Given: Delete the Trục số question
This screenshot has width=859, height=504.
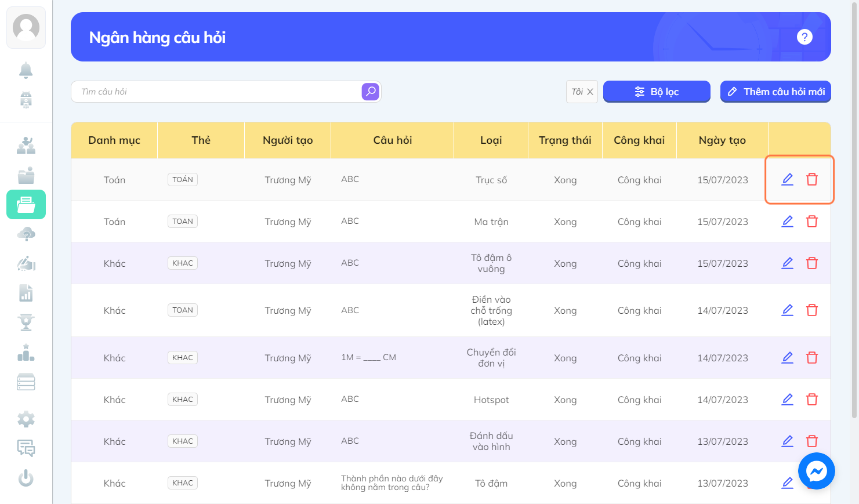Looking at the screenshot, I should click(x=812, y=180).
